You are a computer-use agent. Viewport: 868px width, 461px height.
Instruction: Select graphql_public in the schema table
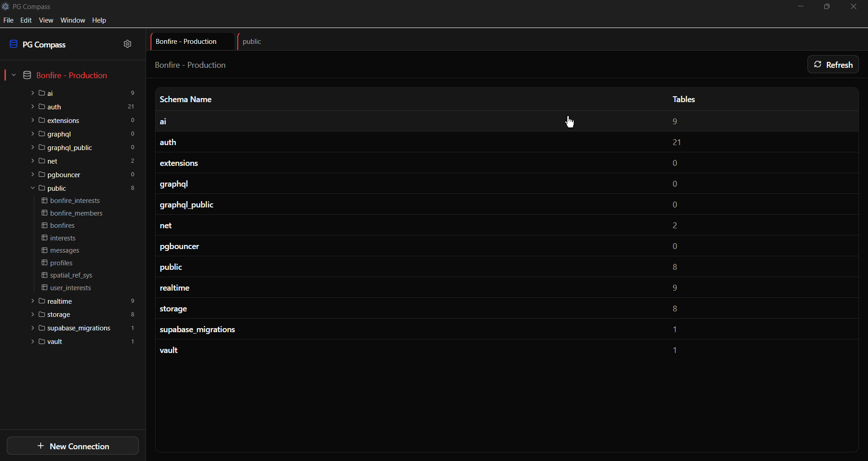[x=507, y=205]
